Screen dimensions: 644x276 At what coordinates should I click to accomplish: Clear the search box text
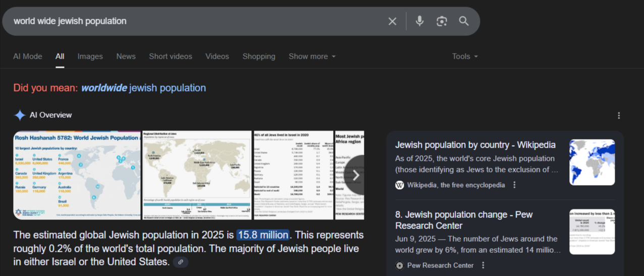(x=392, y=21)
